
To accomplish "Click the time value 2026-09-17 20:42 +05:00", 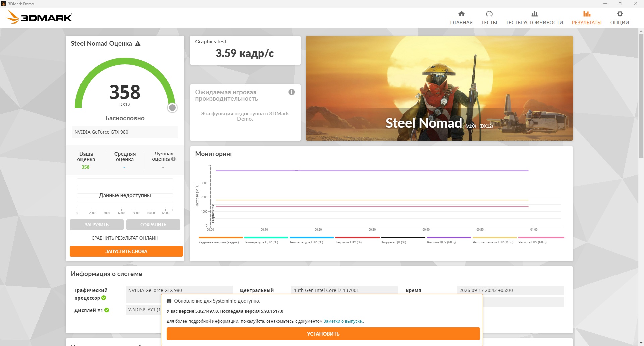I will (x=510, y=290).
